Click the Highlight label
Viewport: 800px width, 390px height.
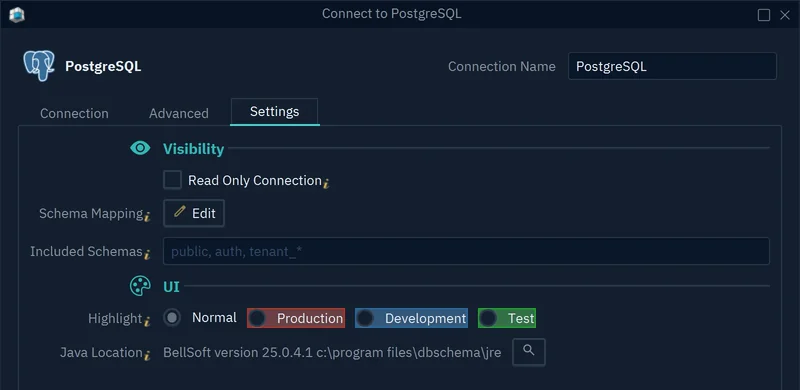tap(115, 319)
